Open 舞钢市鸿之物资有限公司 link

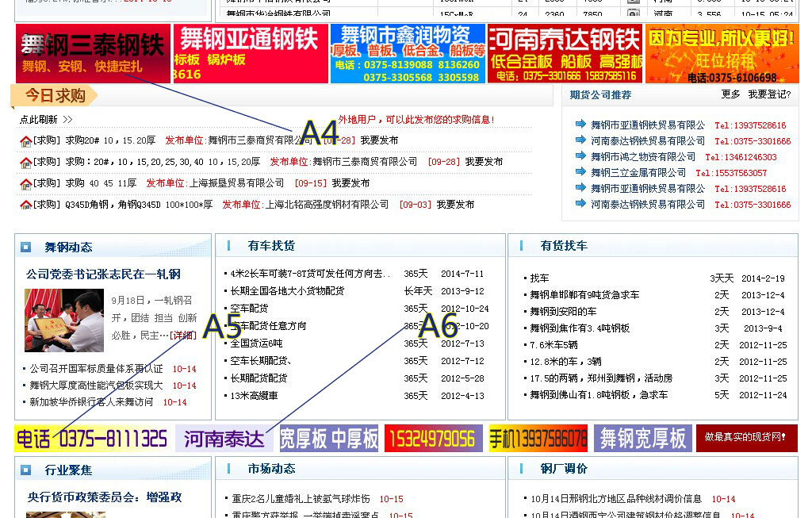coord(643,156)
